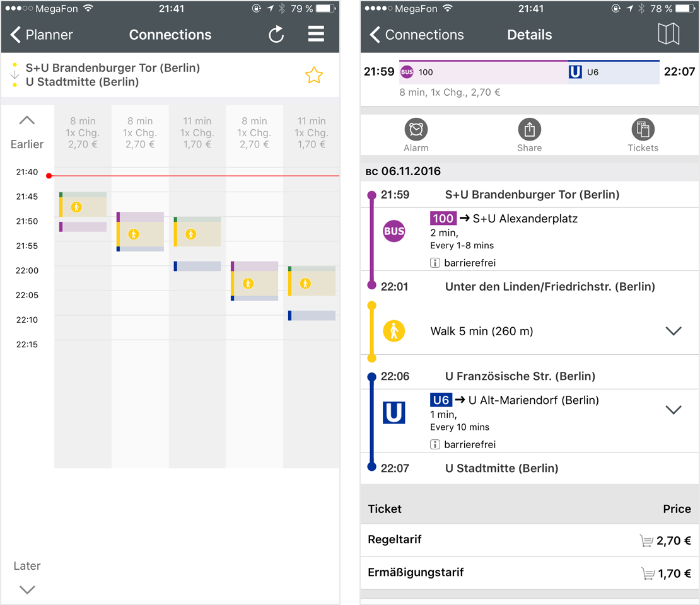Expand the U6 leg details
700x605 pixels.
[x=674, y=410]
